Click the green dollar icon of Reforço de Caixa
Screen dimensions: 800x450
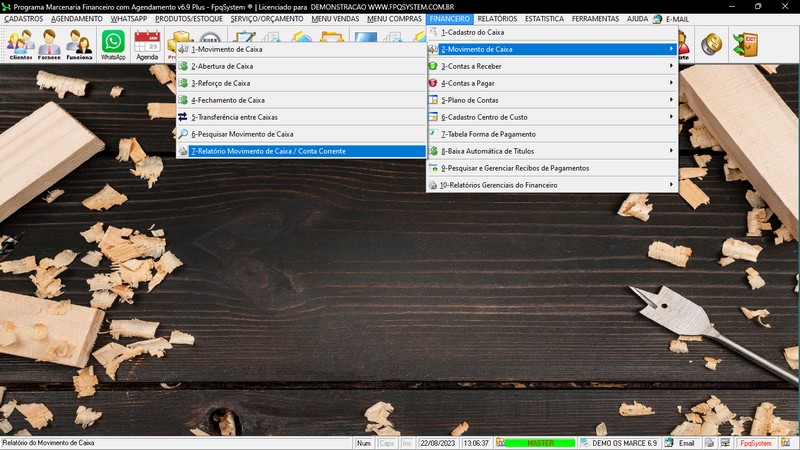click(x=183, y=83)
